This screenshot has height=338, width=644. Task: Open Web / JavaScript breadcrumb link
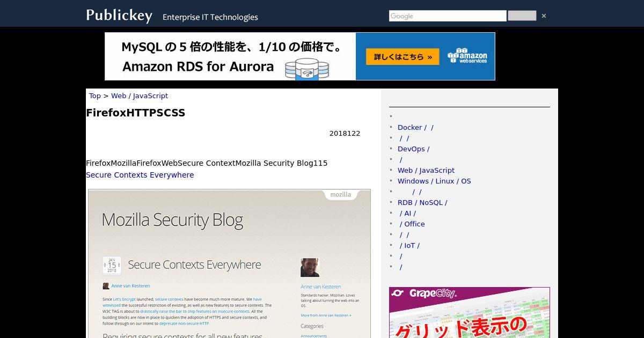click(x=140, y=95)
